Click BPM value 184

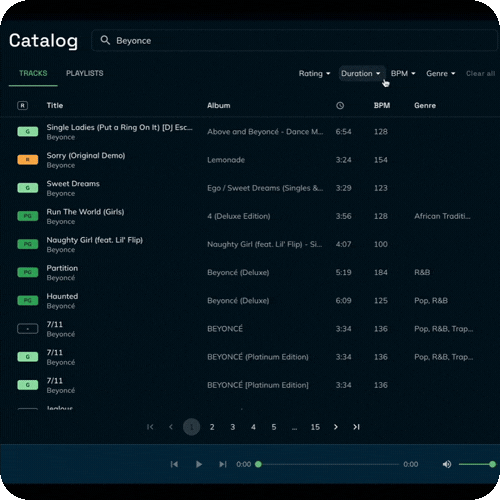coord(381,273)
